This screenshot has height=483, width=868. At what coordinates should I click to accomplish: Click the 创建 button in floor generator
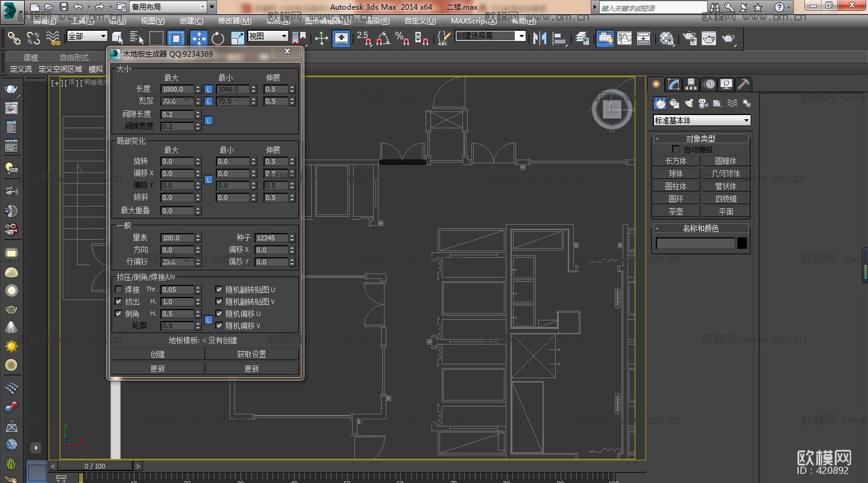coord(157,354)
